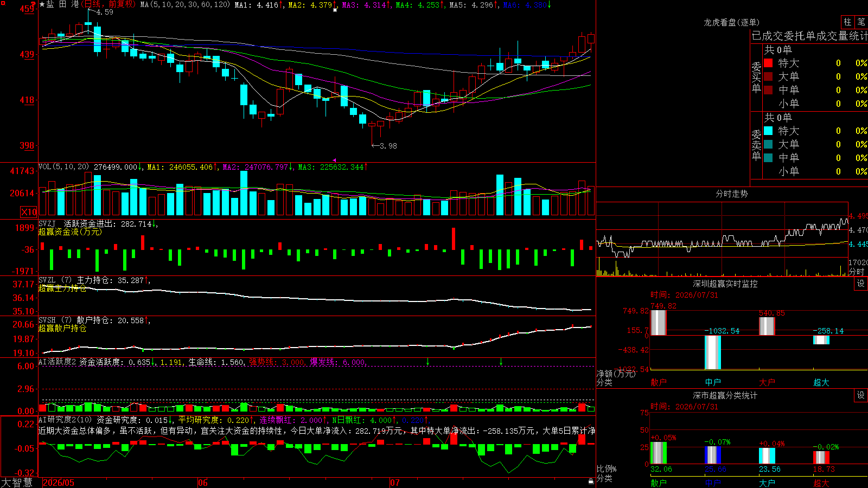Click MA3: 4.314 magenta value

click(366, 4)
